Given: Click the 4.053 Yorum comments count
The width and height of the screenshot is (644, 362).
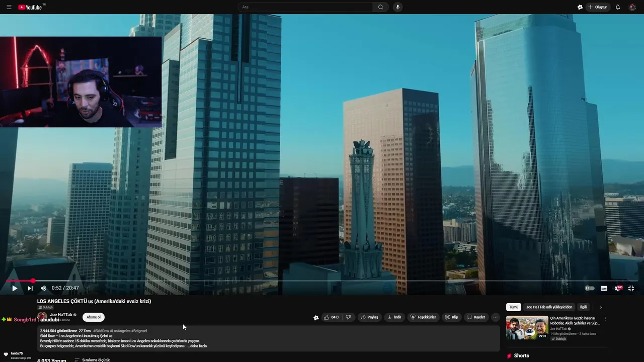Looking at the screenshot, I should [x=52, y=360].
